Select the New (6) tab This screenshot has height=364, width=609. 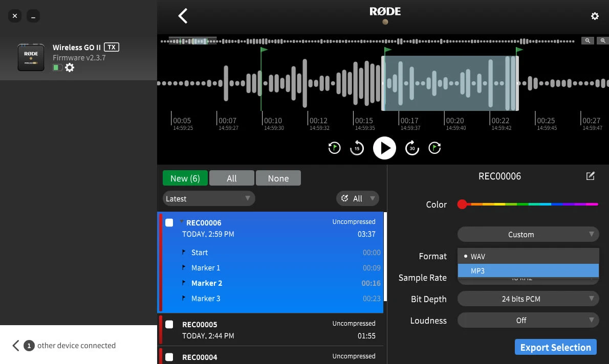[185, 178]
